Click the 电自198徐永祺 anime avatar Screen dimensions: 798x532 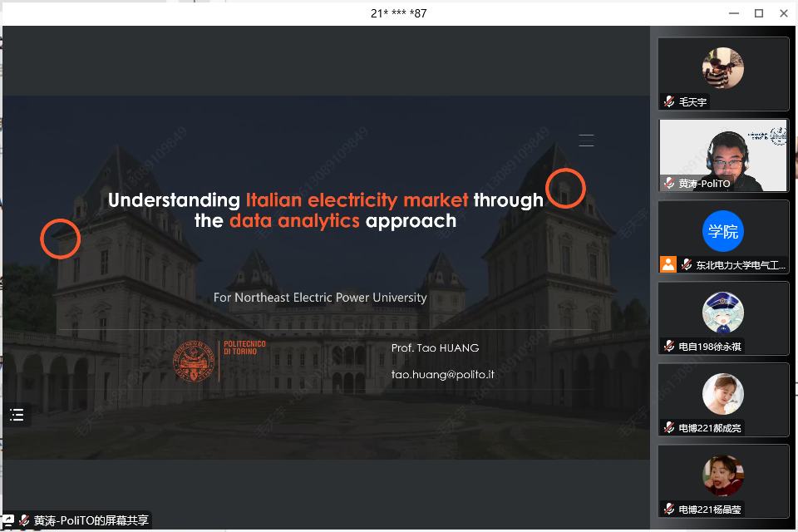pos(722,313)
